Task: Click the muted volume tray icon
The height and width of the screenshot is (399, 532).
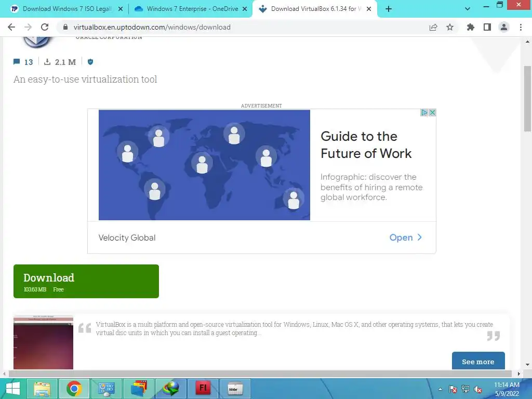Action: pos(478,389)
